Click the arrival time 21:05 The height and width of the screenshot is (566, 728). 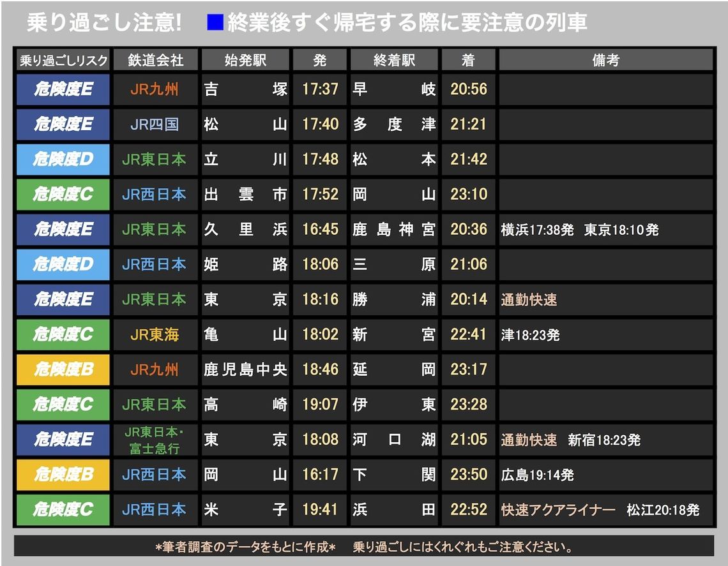click(469, 440)
